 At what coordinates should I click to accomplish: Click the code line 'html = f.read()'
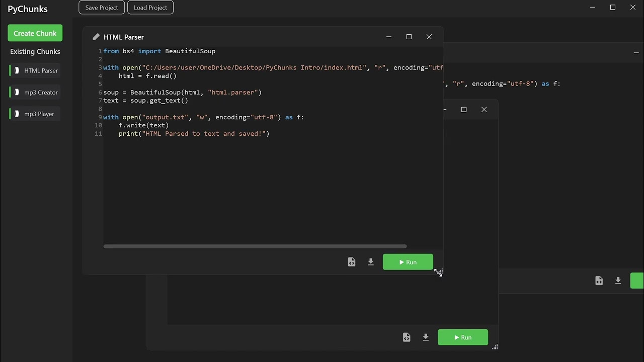(x=148, y=76)
